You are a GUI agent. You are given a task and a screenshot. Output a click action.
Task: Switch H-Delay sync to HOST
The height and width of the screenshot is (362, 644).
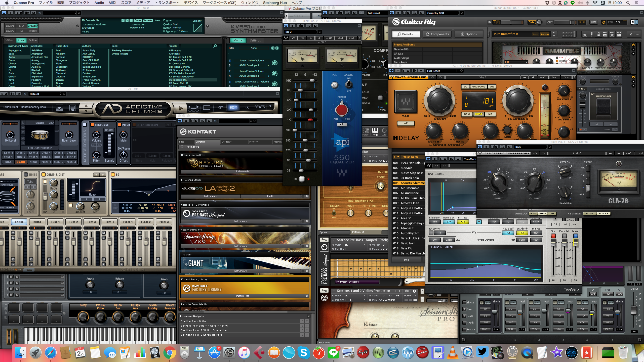pyautogui.click(x=479, y=114)
